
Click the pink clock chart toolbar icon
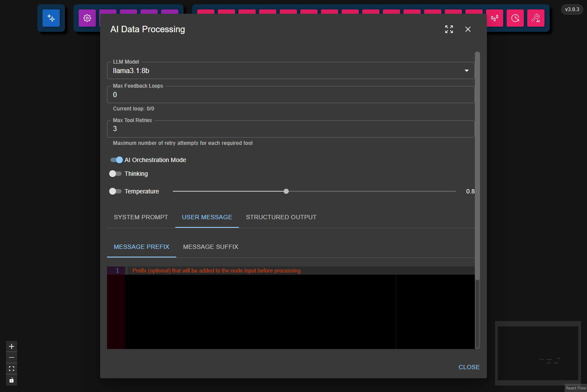(x=515, y=18)
